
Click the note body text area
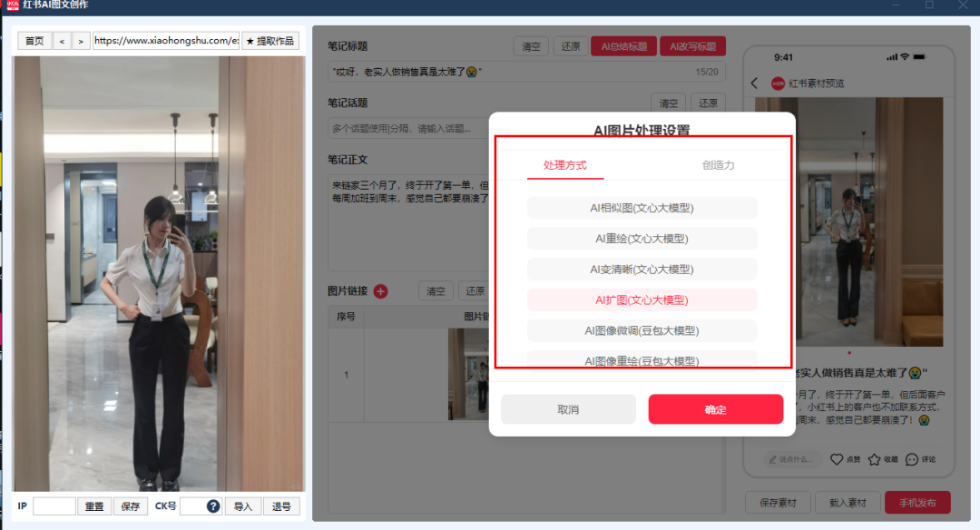pos(408,221)
